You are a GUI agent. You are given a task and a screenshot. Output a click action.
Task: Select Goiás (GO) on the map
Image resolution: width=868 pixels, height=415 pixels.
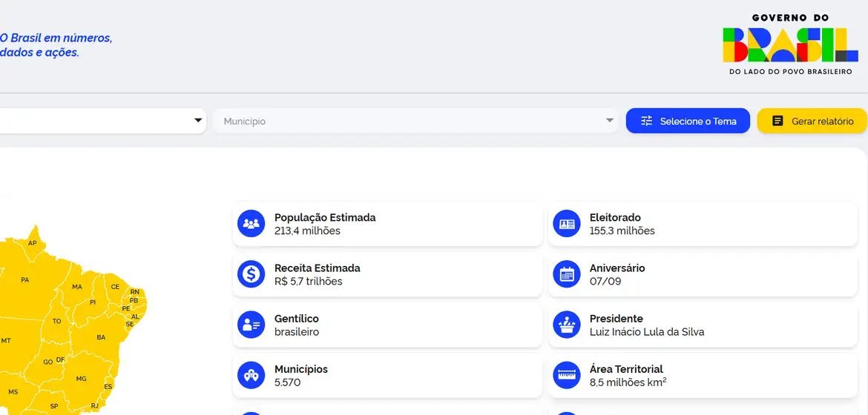[x=48, y=362]
